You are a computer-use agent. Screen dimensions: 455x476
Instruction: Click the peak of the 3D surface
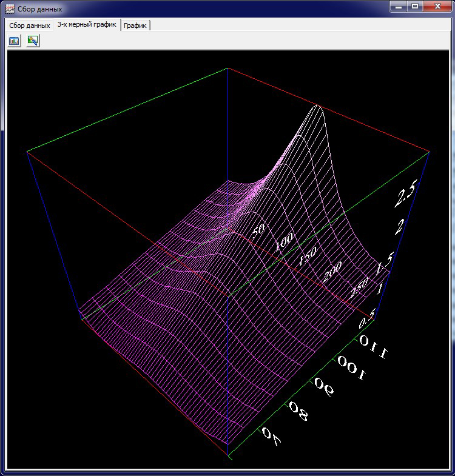(x=316, y=107)
